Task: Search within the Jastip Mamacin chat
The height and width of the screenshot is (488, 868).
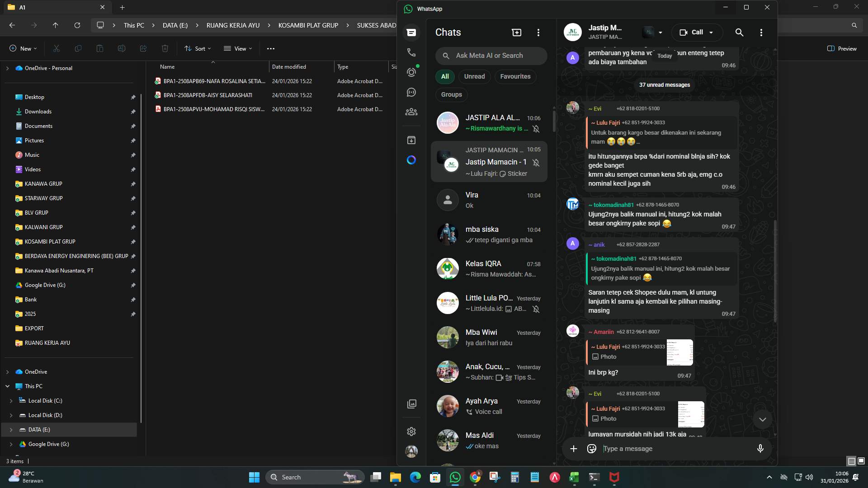Action: 740,32
